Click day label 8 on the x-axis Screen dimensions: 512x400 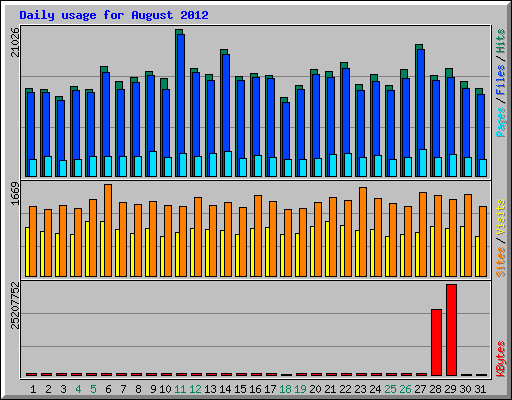coord(138,389)
